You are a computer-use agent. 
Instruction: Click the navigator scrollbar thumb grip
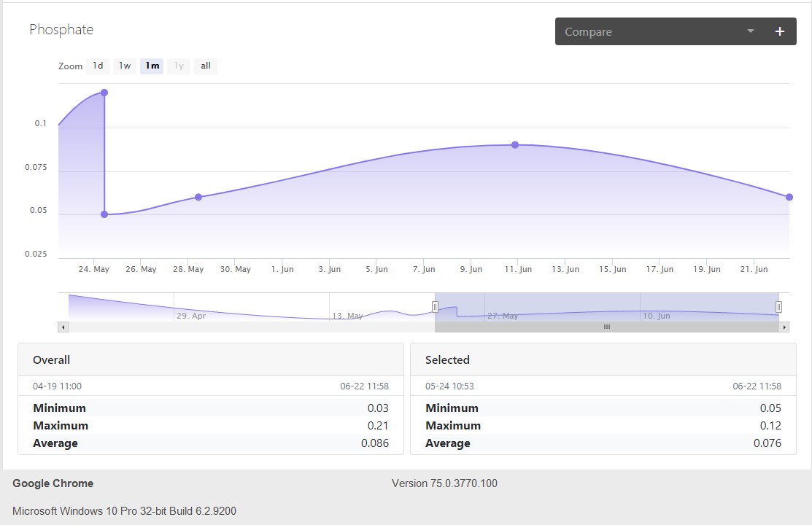(607, 327)
